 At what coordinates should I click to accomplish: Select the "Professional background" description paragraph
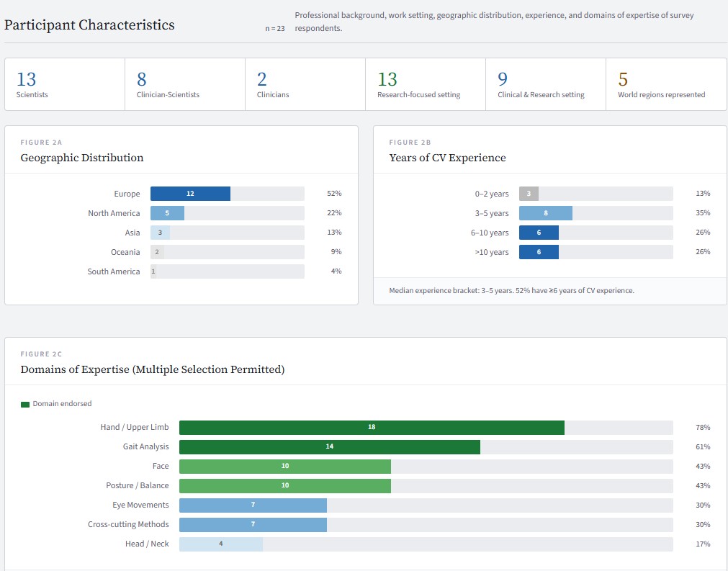pos(495,22)
